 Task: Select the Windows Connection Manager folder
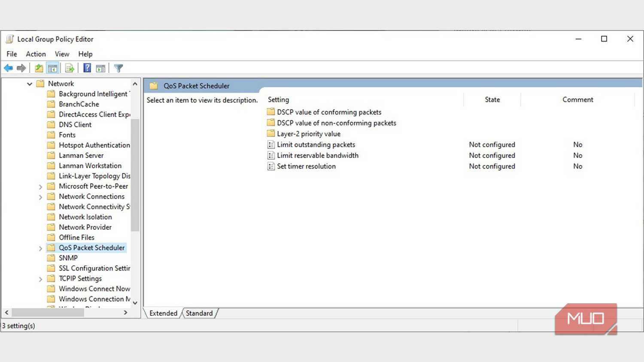tap(88, 300)
